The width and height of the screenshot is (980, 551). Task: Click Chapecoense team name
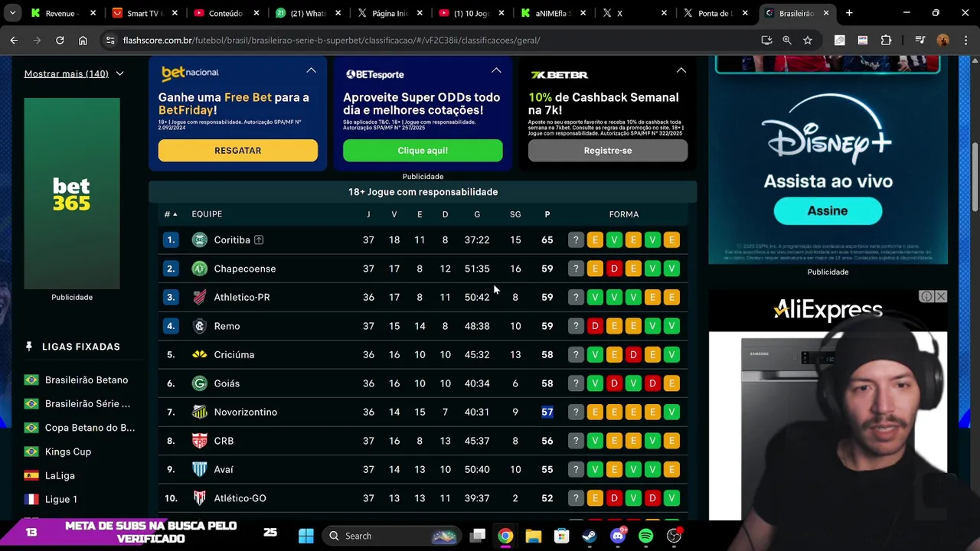coord(245,269)
